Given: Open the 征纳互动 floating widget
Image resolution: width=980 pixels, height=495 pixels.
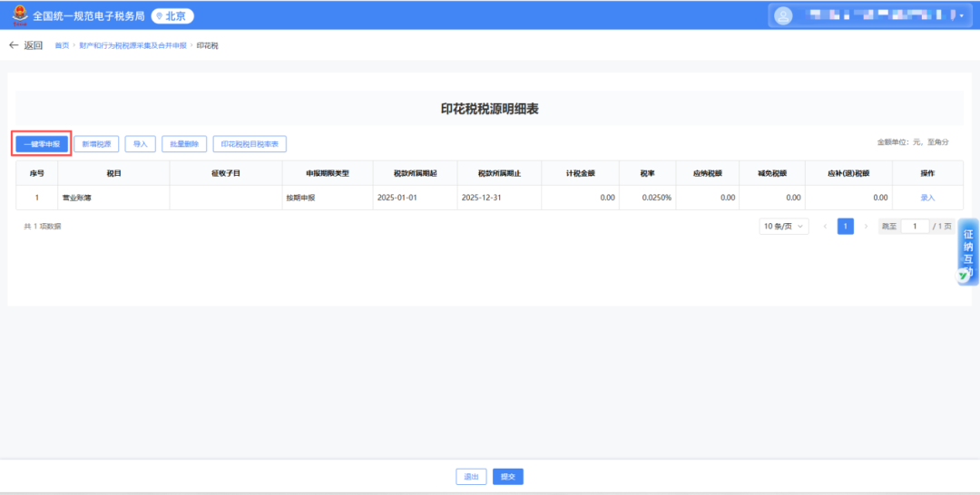Looking at the screenshot, I should point(968,252).
